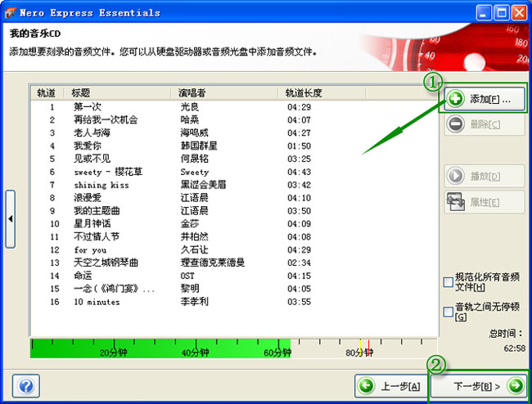
Task: Select track 浪漫爱
Action: pos(88,198)
